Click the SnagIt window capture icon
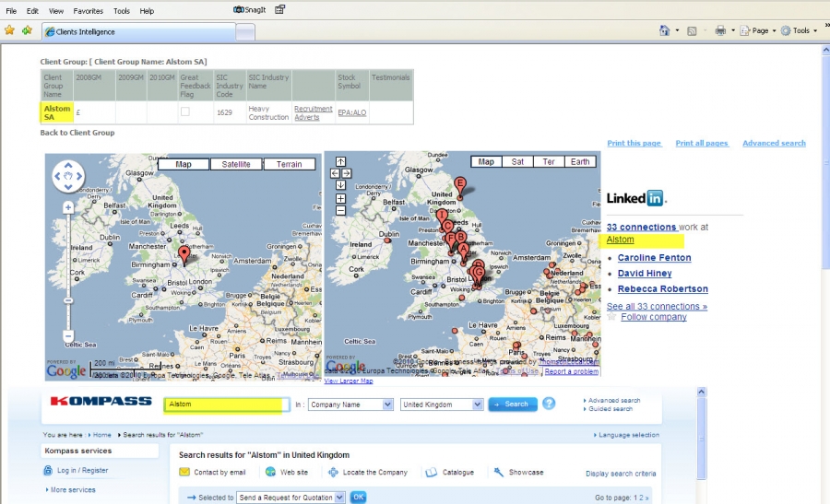Image resolution: width=830 pixels, height=504 pixels. point(280,9)
